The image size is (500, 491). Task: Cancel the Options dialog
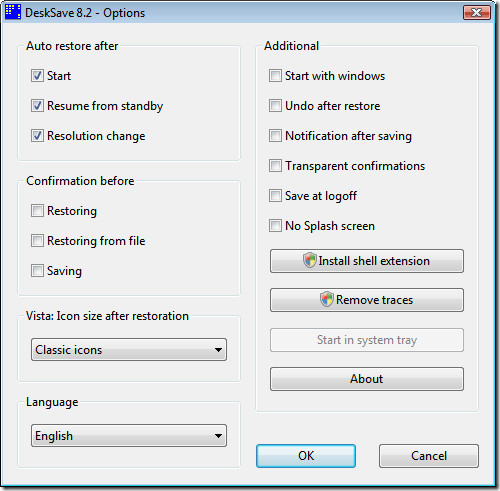429,456
